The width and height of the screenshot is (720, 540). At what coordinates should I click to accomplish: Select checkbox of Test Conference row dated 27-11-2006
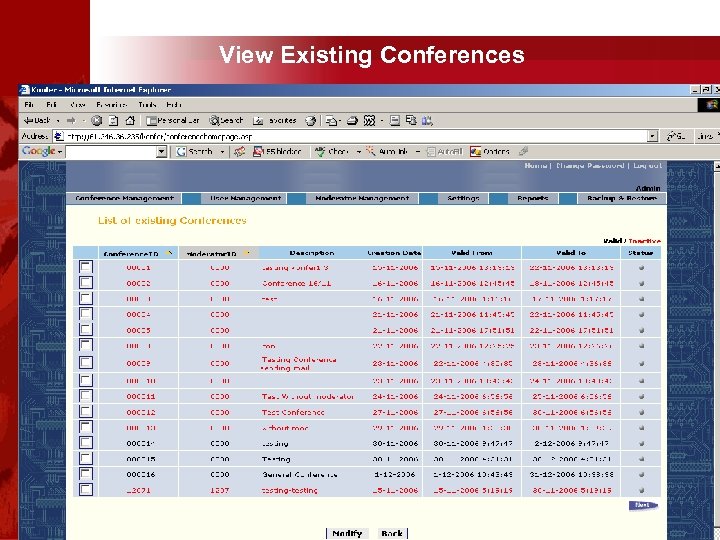tap(86, 412)
